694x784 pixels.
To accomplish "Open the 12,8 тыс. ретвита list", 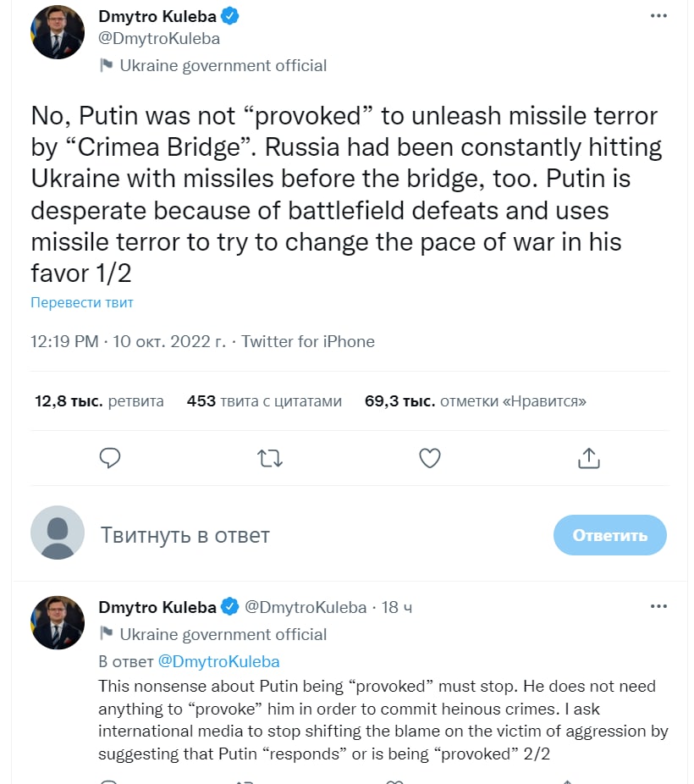I will [x=99, y=400].
